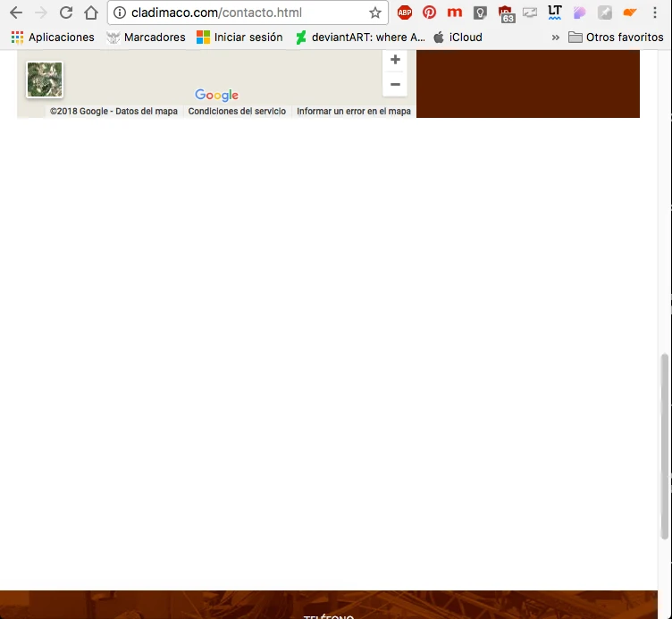Viewport: 672px width, 619px height.
Task: Open the Marcadores bookmark
Action: pos(147,38)
